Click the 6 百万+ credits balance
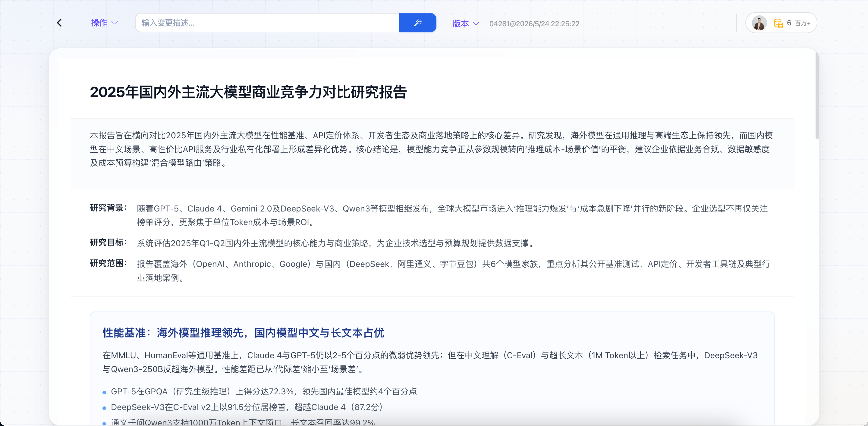Image resolution: width=868 pixels, height=426 pixels. tap(798, 23)
